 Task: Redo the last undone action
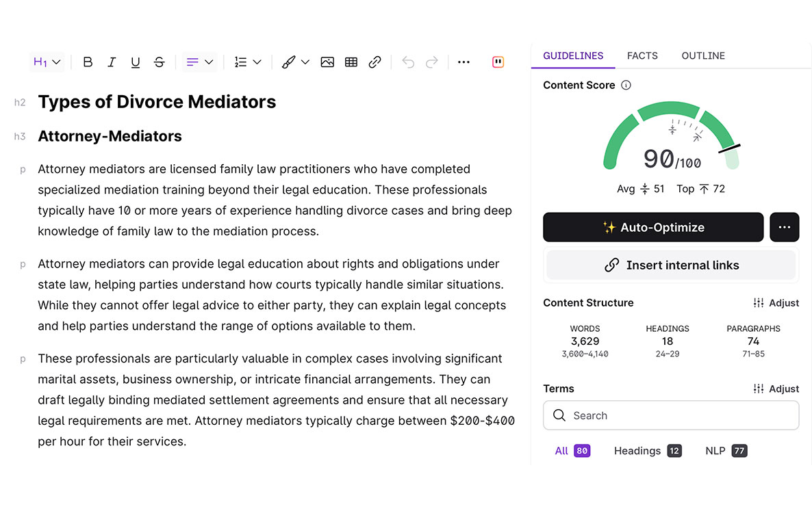coord(431,62)
